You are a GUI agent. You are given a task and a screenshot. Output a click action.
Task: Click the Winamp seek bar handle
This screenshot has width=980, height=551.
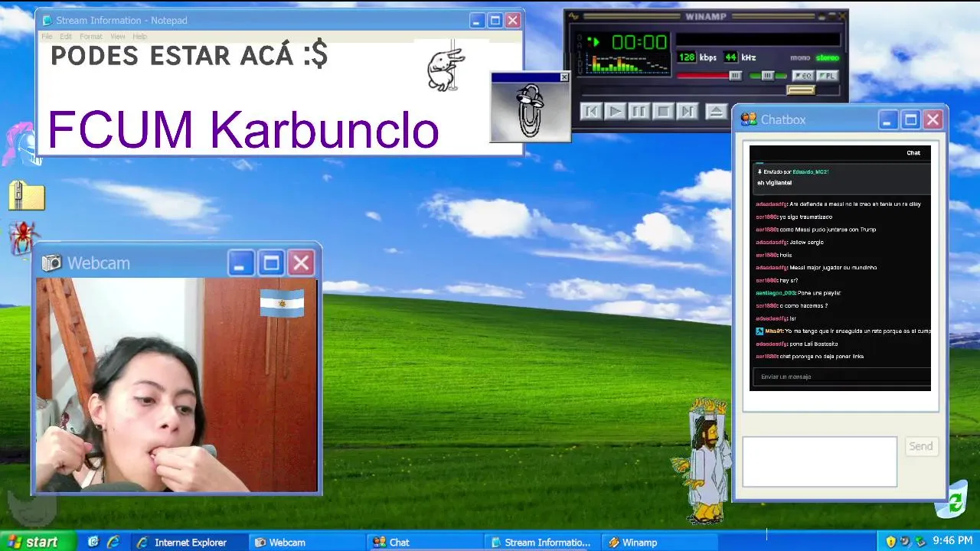[x=801, y=90]
